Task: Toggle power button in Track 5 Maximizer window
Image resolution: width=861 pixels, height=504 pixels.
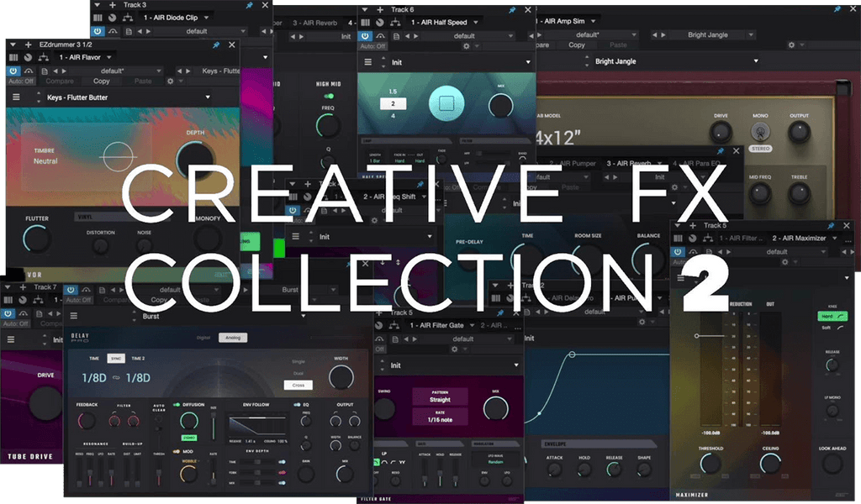Action: point(678,252)
